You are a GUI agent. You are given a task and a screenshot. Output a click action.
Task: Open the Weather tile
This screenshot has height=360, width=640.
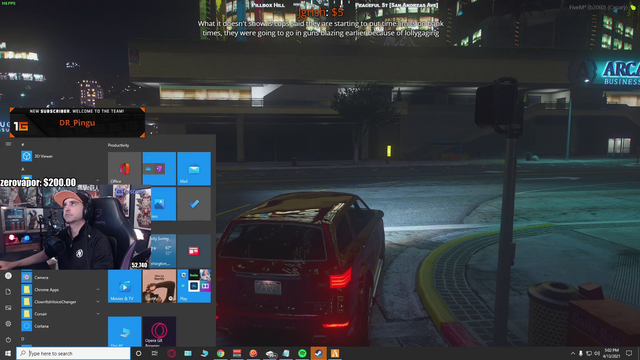pos(163,251)
